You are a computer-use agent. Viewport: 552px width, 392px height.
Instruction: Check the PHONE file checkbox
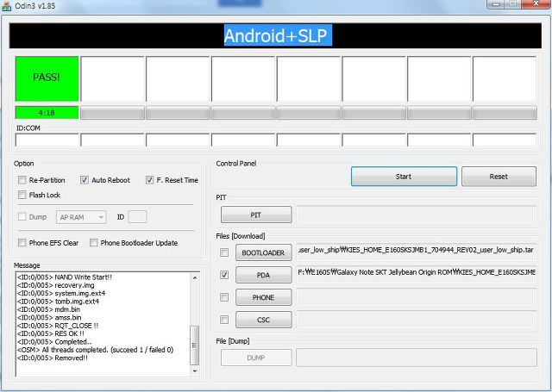[x=224, y=297]
